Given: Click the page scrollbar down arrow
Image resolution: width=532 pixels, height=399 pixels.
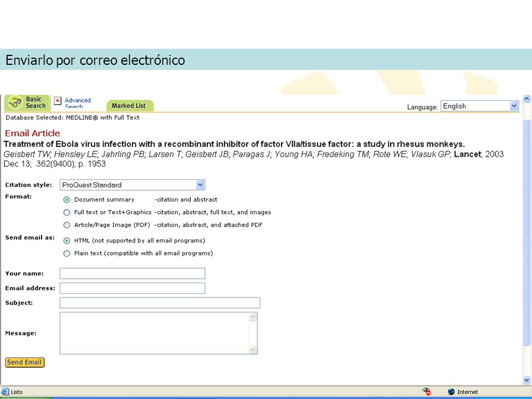Looking at the screenshot, I should pos(526,380).
